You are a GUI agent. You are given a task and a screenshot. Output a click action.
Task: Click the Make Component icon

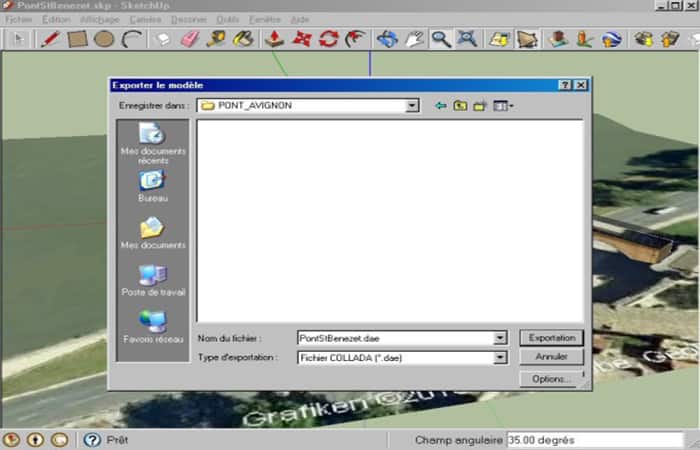[x=162, y=39]
